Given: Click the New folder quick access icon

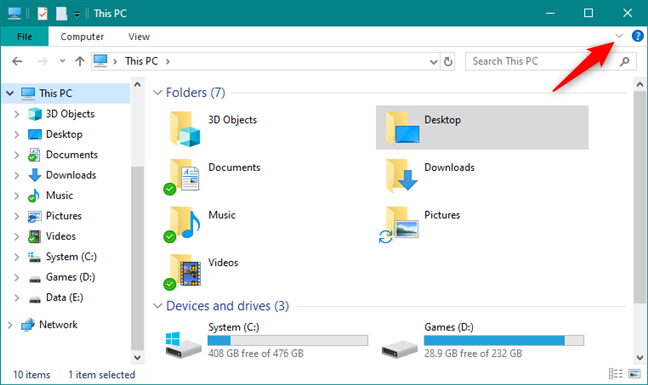Looking at the screenshot, I should [62, 14].
